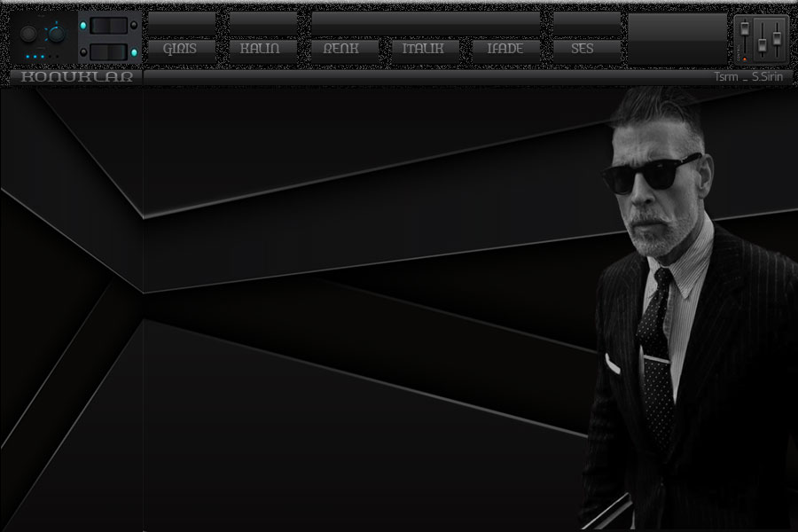
Task: Click the blue-ringed dial knob
Action: (57, 34)
